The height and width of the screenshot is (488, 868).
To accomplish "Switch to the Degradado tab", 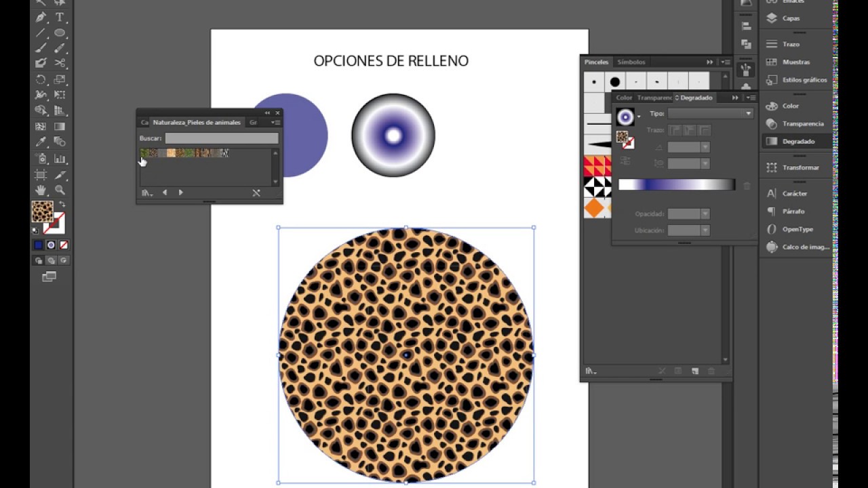I will click(x=696, y=98).
